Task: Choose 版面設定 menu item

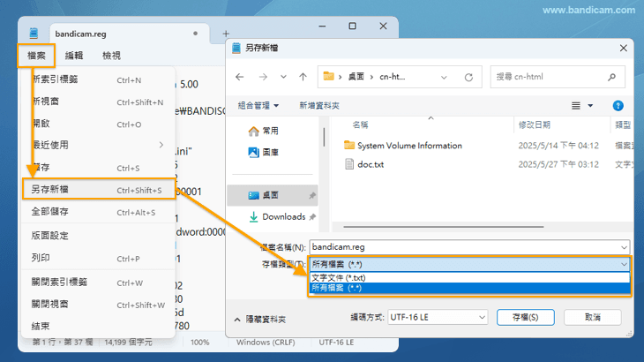Action: pyautogui.click(x=99, y=236)
